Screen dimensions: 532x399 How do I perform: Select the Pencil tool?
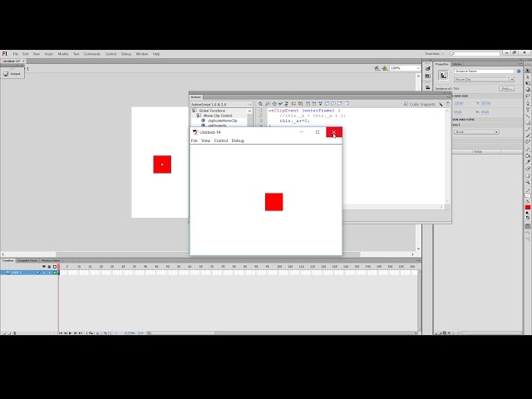pos(528,129)
